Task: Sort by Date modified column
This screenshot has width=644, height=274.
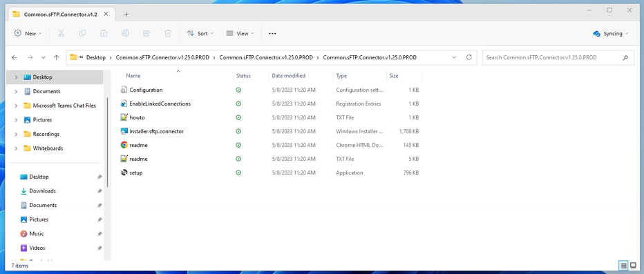Action: click(288, 76)
